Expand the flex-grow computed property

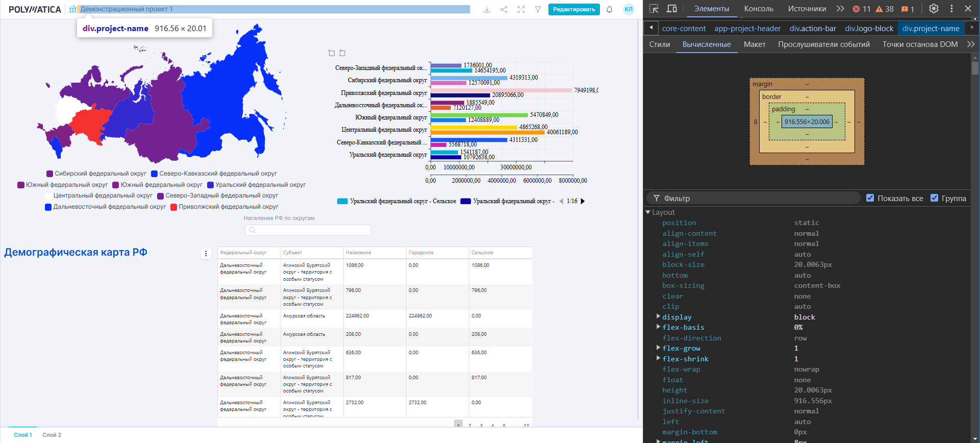[658, 348]
